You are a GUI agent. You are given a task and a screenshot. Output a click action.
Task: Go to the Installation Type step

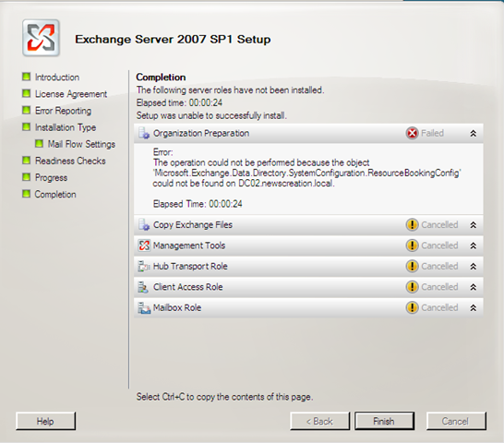point(66,127)
